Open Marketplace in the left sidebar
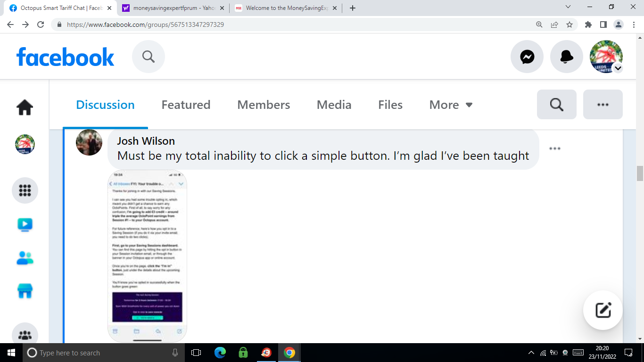 pos(25,291)
